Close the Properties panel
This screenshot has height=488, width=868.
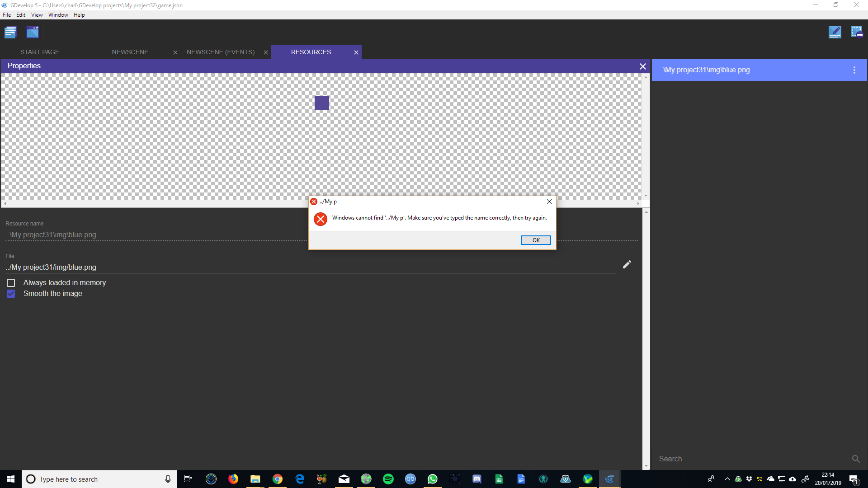(x=643, y=66)
